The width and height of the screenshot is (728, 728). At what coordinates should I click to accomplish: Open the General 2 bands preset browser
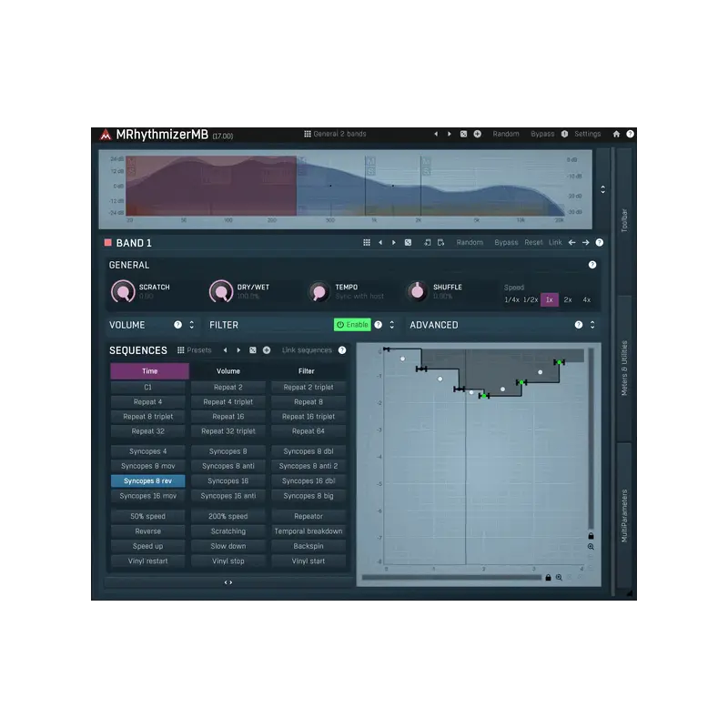pyautogui.click(x=335, y=134)
